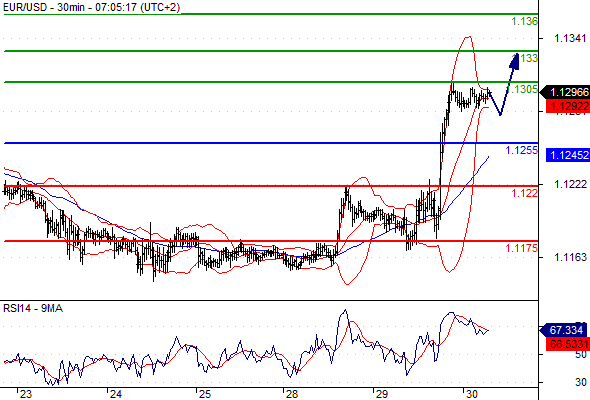
Task: Select the green resistance label 1.136
Action: pyautogui.click(x=525, y=21)
